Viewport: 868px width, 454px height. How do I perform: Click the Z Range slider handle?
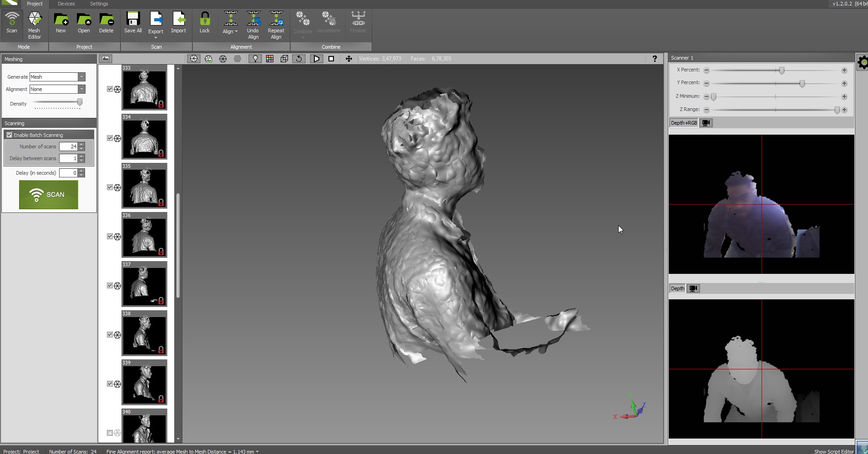click(x=837, y=110)
